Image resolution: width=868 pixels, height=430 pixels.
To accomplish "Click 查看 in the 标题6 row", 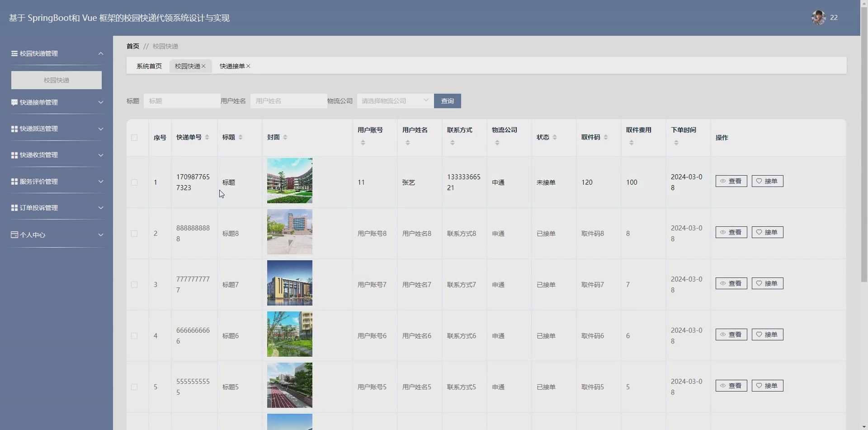I will click(731, 334).
